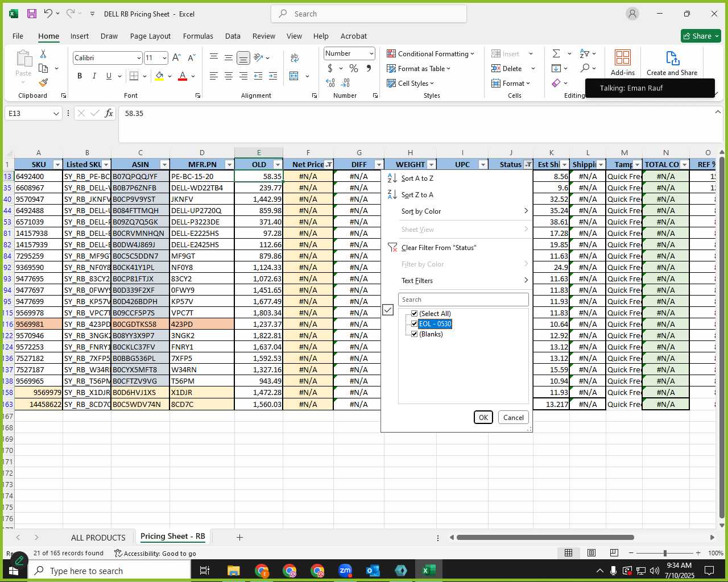The width and height of the screenshot is (728, 582).
Task: Toggle Italic formatting
Action: (94, 76)
